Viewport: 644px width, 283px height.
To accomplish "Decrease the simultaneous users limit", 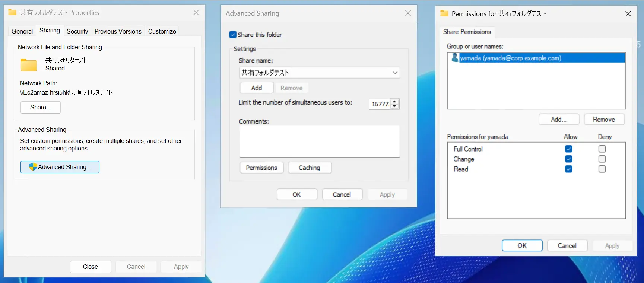I will [x=394, y=106].
